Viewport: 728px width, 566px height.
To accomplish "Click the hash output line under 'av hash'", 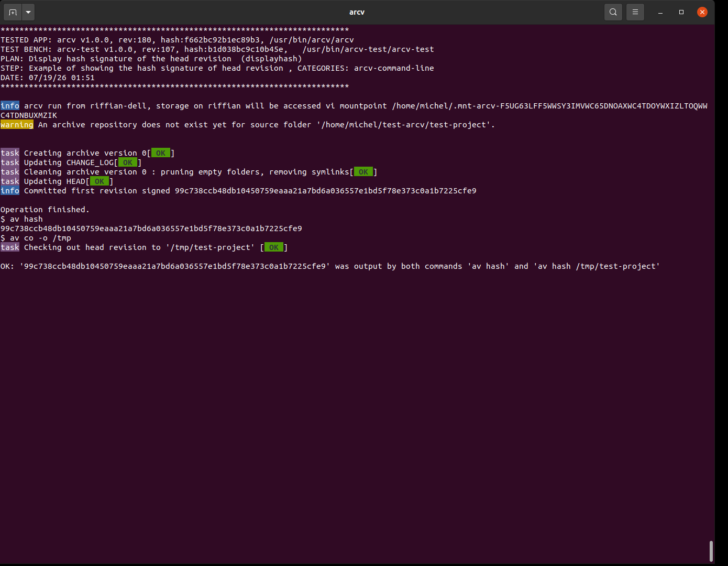I will point(151,228).
